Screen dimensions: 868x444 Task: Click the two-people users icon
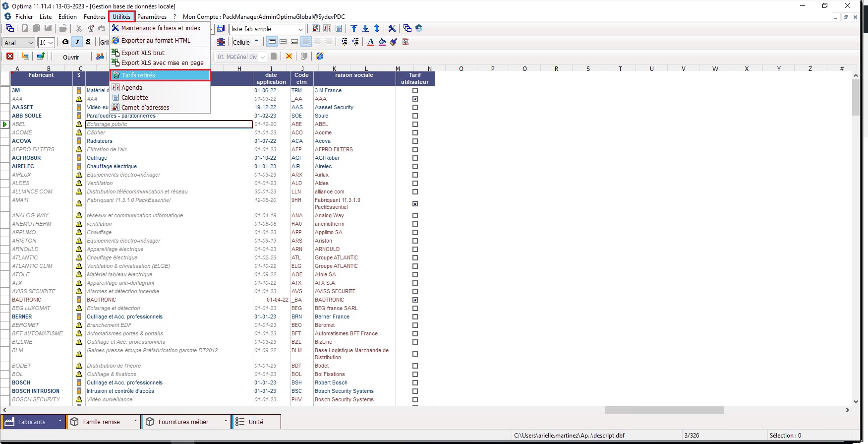click(x=100, y=57)
